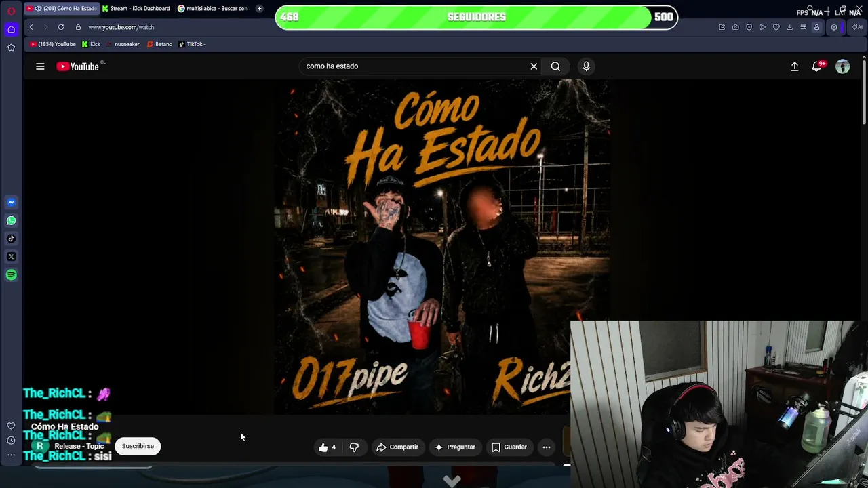Add page to favorites heart icon
The height and width of the screenshot is (488, 868).
776,27
